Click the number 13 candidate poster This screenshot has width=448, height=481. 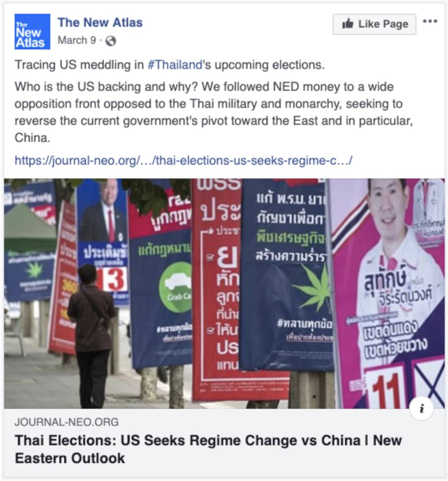[x=103, y=243]
